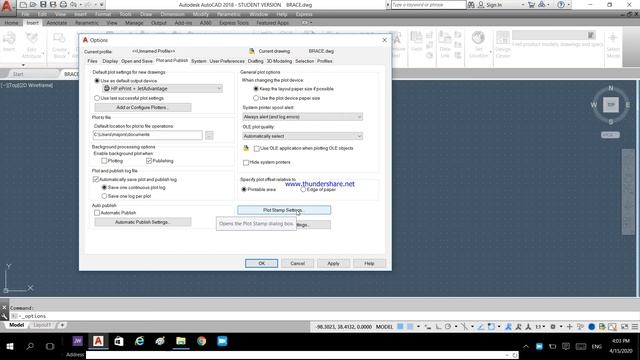640x360 pixels.
Task: Click the command line wrench customize icon
Action: pyautogui.click(x=4, y=316)
